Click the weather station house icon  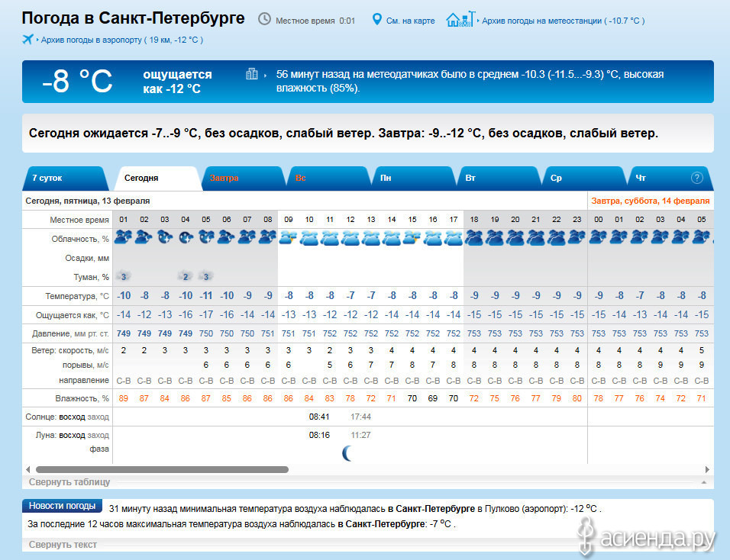(x=459, y=19)
